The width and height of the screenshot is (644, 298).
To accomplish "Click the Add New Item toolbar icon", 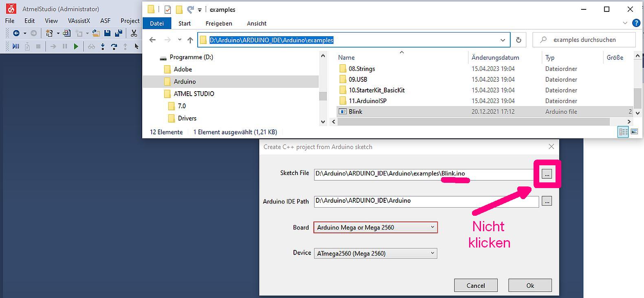I will tap(66, 33).
